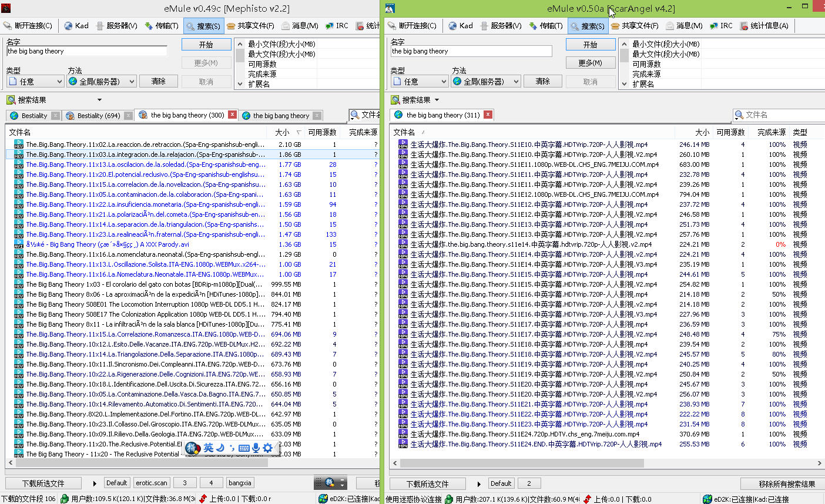Image resolution: width=825 pixels, height=504 pixels.
Task: Click 断开连接 in the Mephisto window
Action: click(x=28, y=25)
